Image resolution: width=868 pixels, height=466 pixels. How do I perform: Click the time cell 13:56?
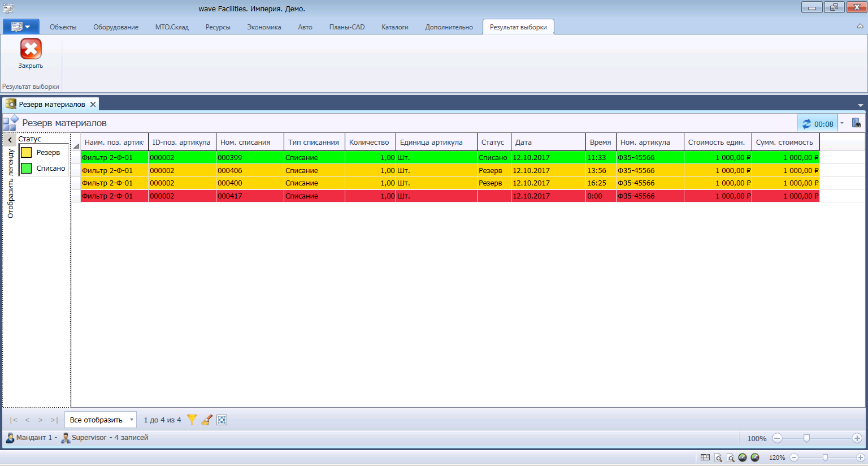coord(601,171)
